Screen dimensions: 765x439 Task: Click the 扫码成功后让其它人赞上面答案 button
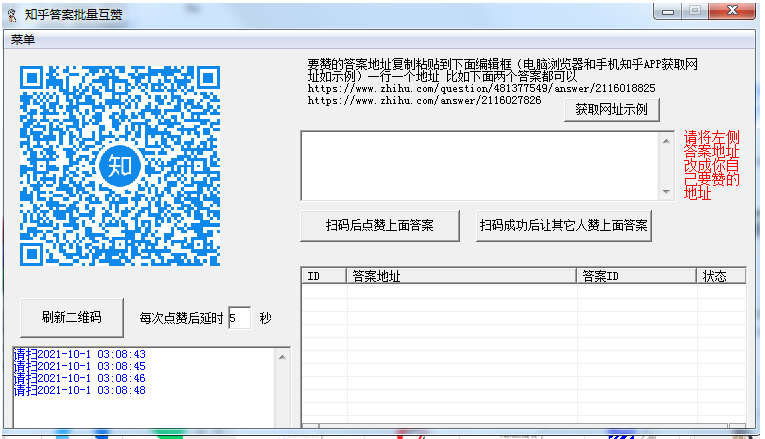(564, 225)
